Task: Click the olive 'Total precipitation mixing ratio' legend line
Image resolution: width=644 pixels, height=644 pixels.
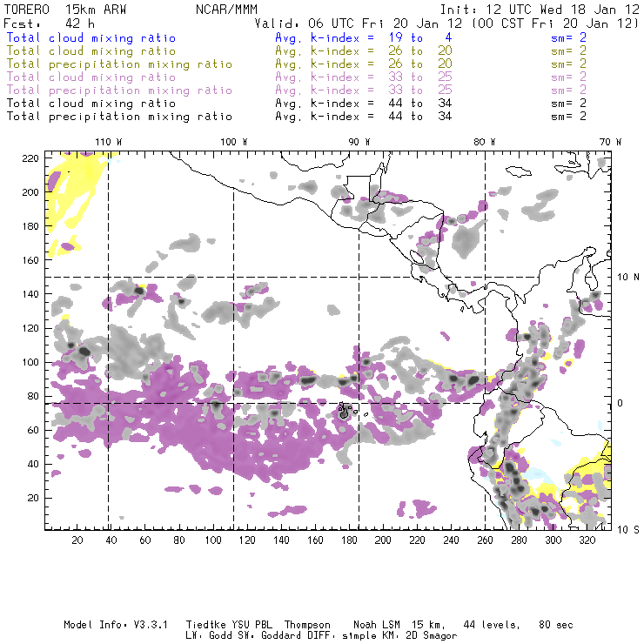Action: (x=119, y=64)
